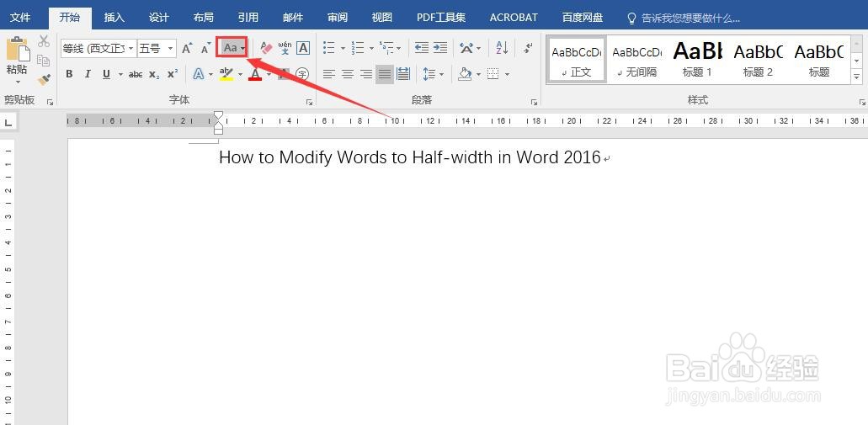This screenshot has width=868, height=425.
Task: Click the Enclose Characters (circled 字) icon
Action: click(x=302, y=74)
